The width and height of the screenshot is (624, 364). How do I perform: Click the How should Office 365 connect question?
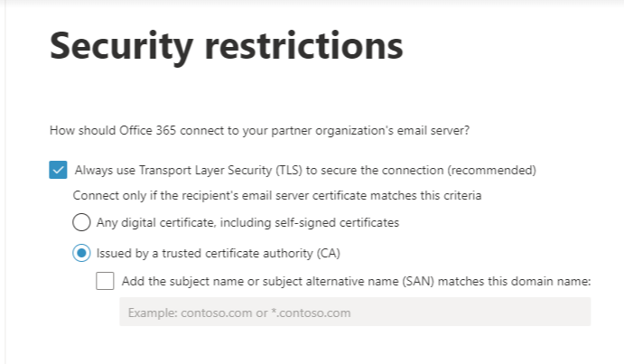tap(259, 131)
